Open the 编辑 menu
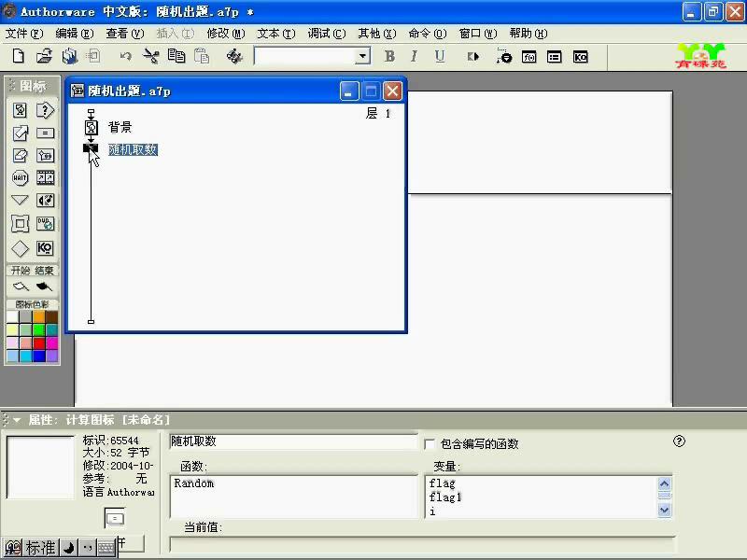This screenshot has height=560, width=747. pyautogui.click(x=75, y=34)
